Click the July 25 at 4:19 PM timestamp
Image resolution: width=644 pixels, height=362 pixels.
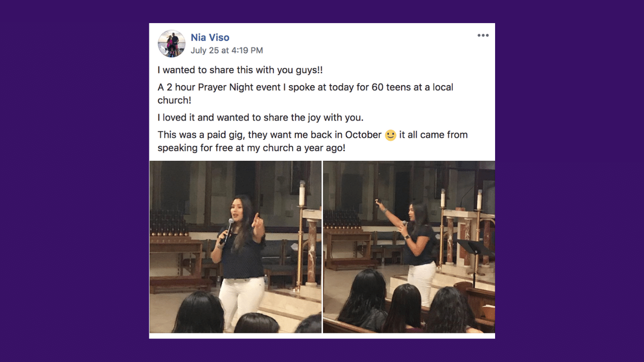[226, 50]
